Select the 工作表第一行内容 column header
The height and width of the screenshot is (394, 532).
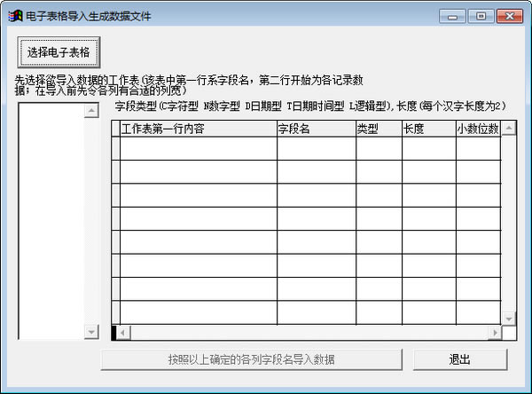[x=198, y=129]
